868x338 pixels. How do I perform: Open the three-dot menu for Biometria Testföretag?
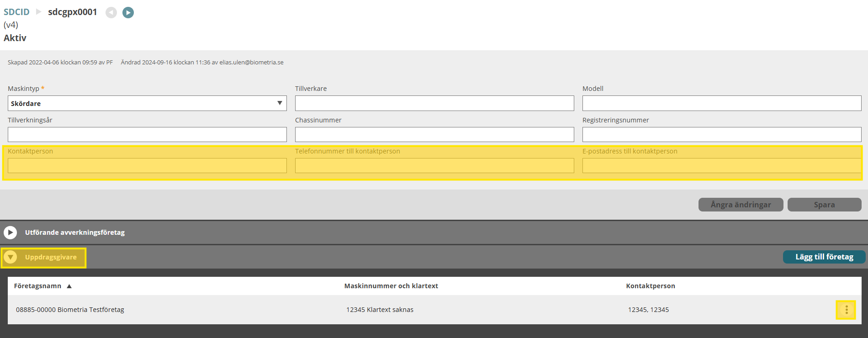point(846,310)
